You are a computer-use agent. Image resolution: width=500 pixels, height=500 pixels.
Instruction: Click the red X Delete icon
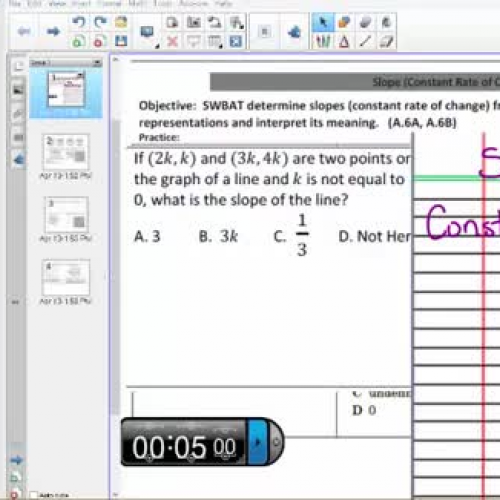172,42
